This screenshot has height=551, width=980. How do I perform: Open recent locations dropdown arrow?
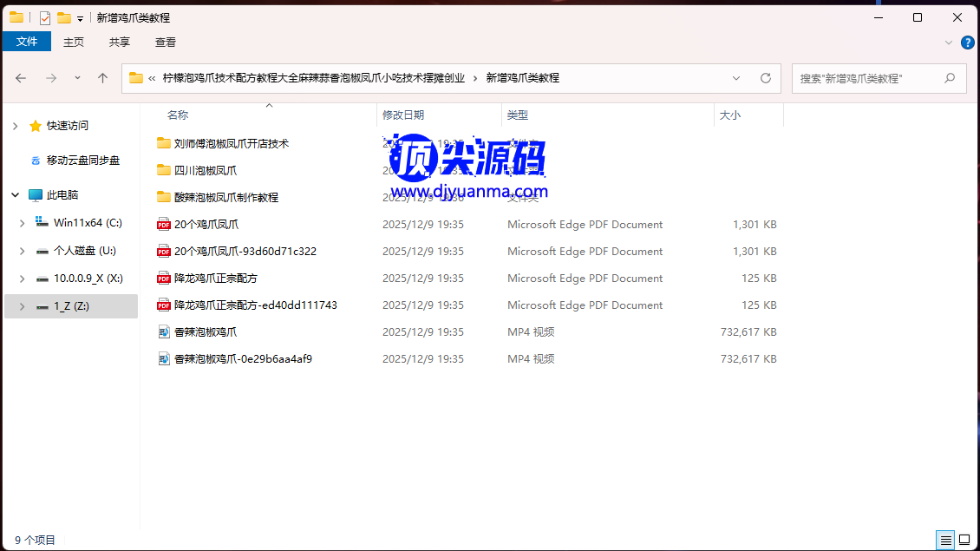point(77,78)
